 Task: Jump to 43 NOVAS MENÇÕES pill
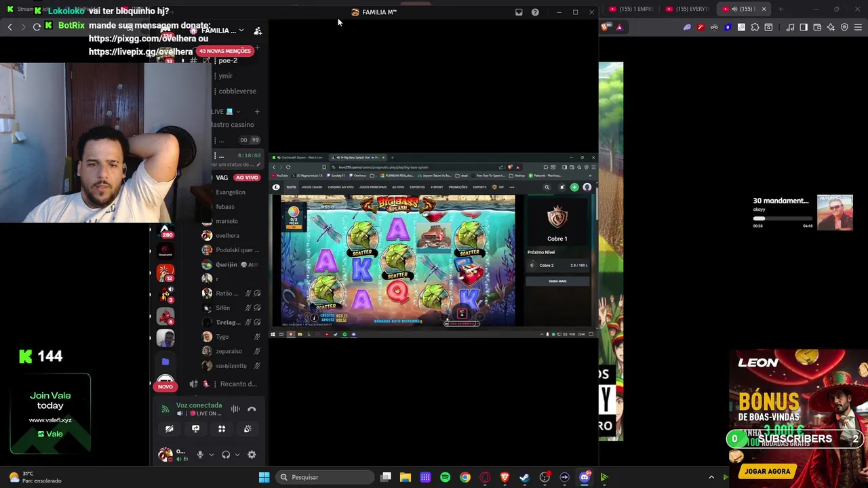pyautogui.click(x=225, y=51)
